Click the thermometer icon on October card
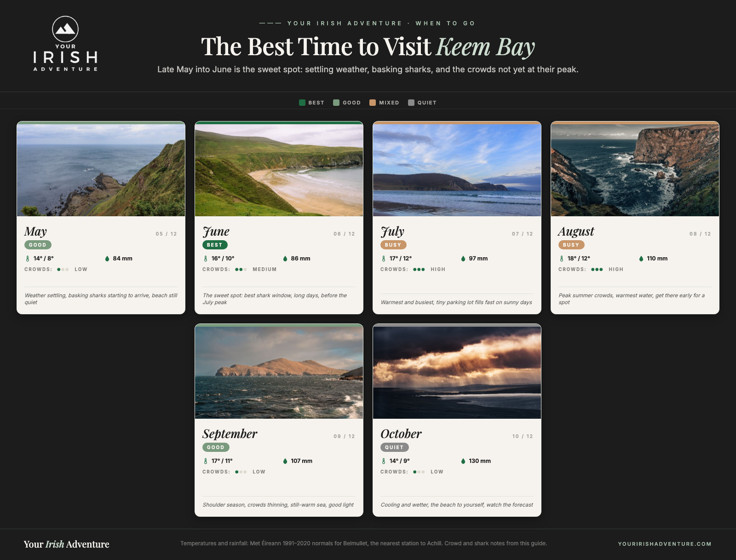The height and width of the screenshot is (560, 736). pyautogui.click(x=384, y=461)
